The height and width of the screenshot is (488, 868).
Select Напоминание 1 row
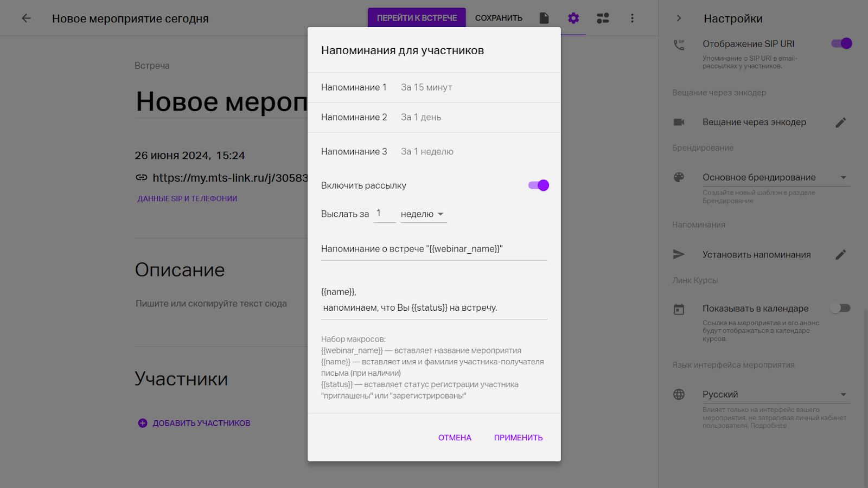[x=434, y=87]
